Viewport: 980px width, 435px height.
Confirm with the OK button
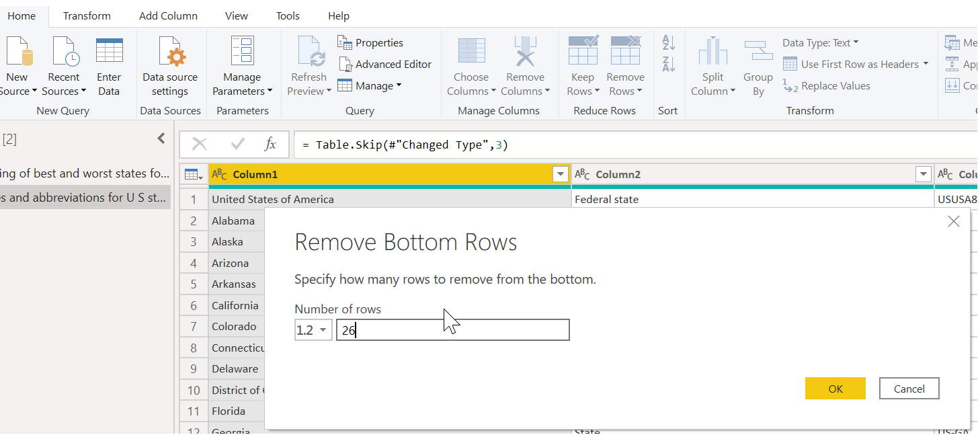835,389
